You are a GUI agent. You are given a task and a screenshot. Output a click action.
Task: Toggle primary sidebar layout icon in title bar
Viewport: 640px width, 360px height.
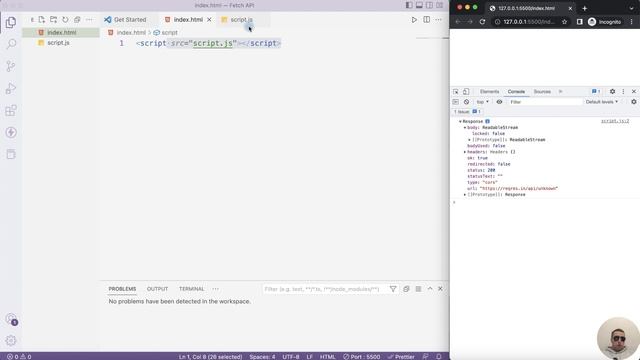click(409, 5)
